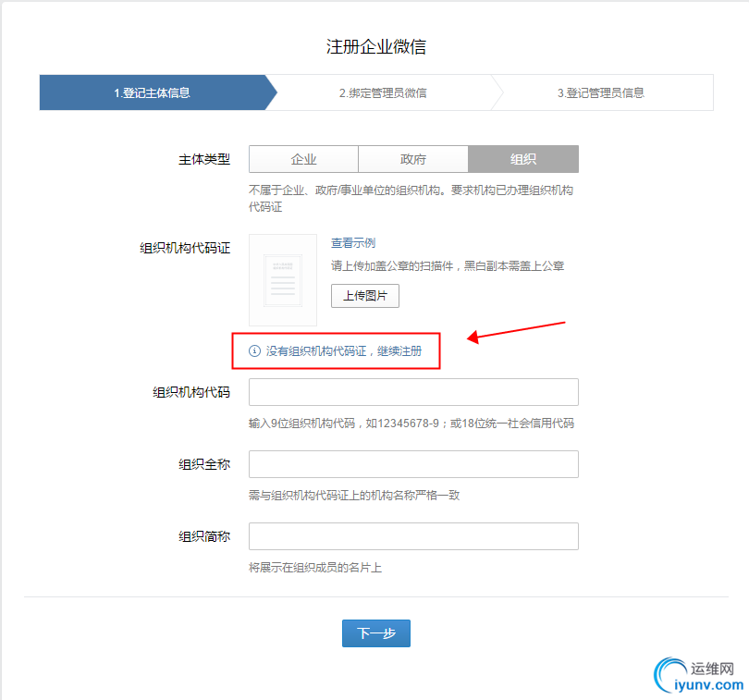Click the text 请上传加盖公章的扫描件
Screen dimensions: 749x700
(392, 265)
